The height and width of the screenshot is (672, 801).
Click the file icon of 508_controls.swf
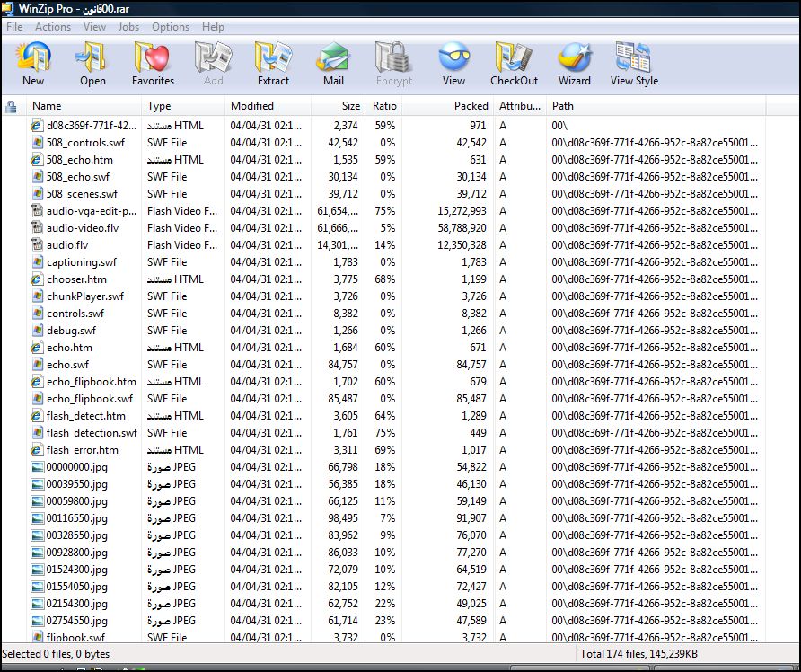(37, 142)
